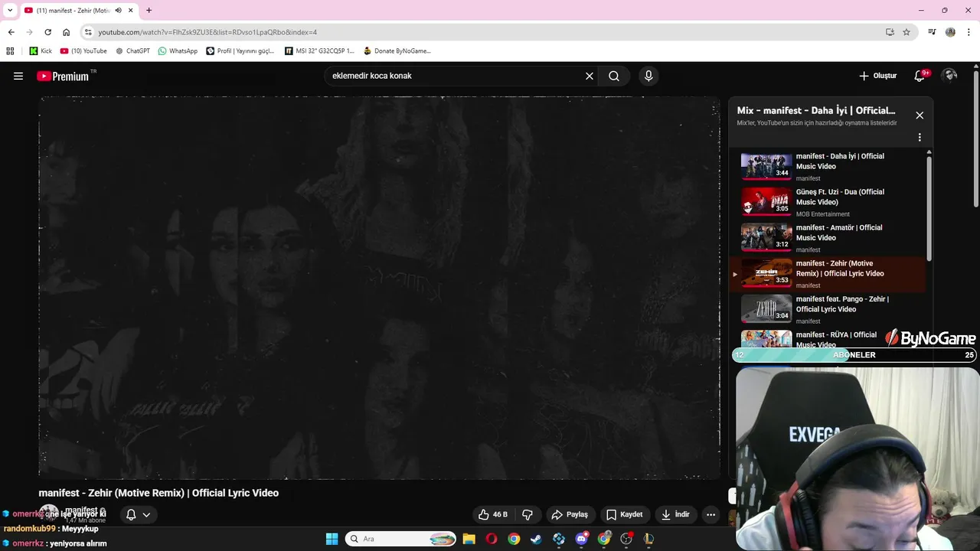Open WhatsApp bookmark
This screenshot has height=551, width=980.
tap(178, 51)
